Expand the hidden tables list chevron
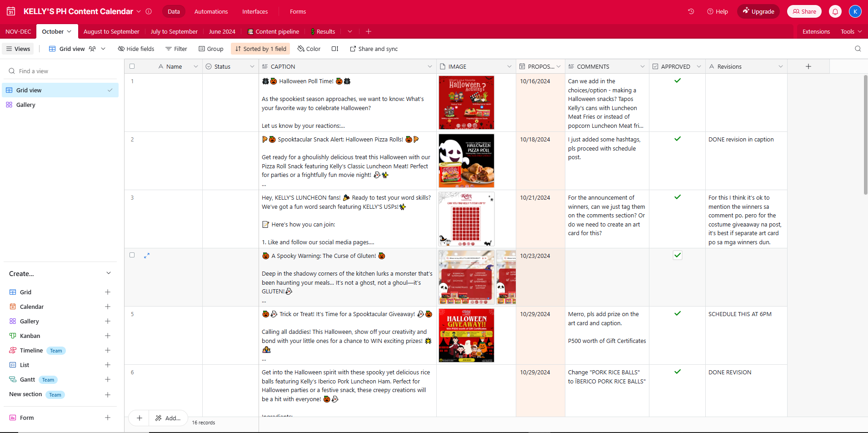The width and height of the screenshot is (868, 433). tap(350, 31)
